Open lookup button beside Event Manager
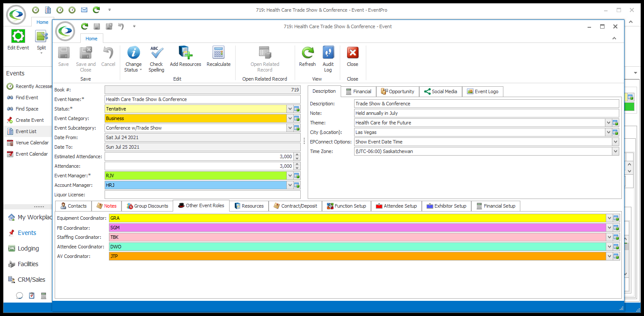 (297, 176)
